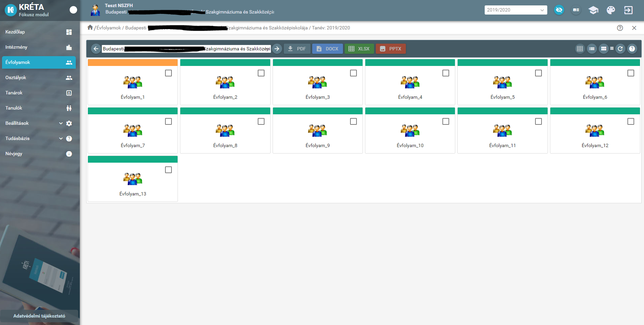Toggle the white sidebar switch next to KRÉTA logo
The width and height of the screenshot is (644, 325).
coord(73,10)
